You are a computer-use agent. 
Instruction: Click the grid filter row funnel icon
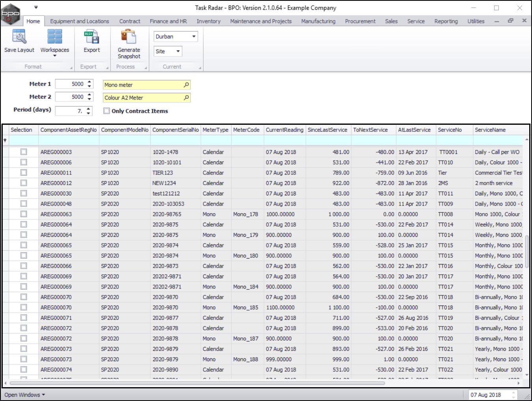[5, 141]
